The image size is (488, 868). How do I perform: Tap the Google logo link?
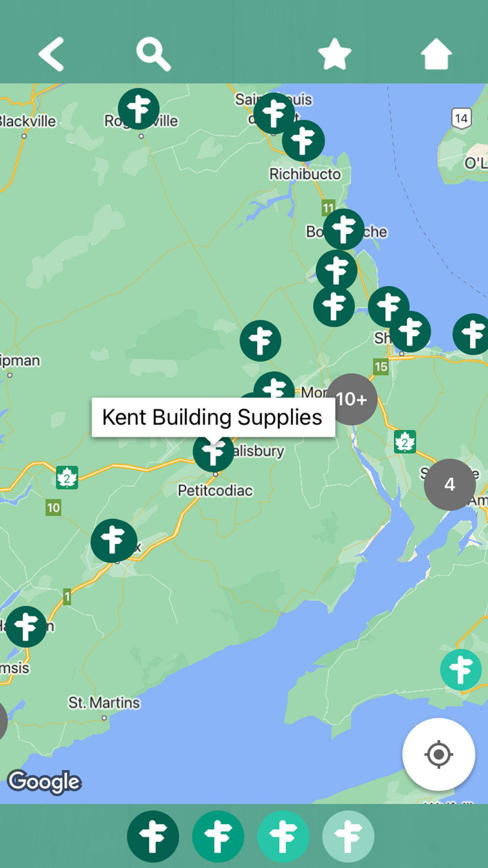point(44,782)
